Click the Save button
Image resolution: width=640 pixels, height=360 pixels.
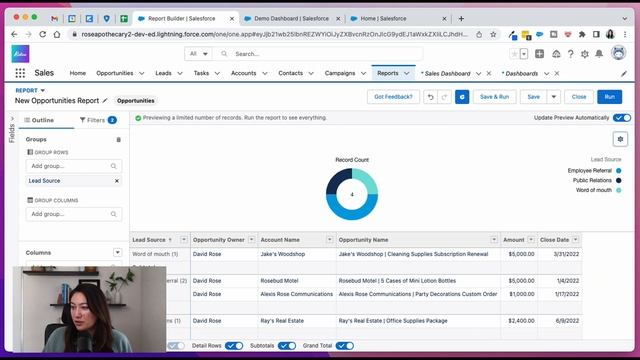[x=533, y=97]
